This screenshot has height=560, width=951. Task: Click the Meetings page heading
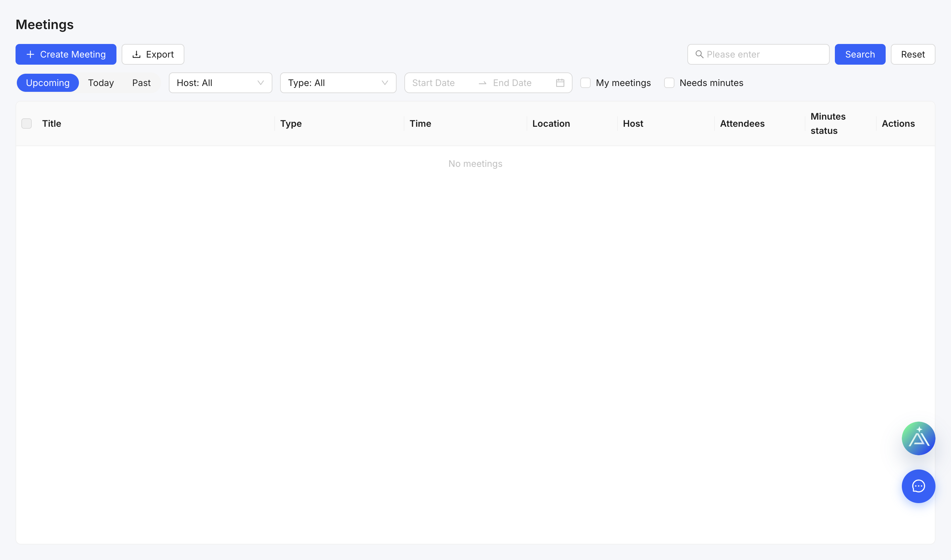[x=45, y=25]
